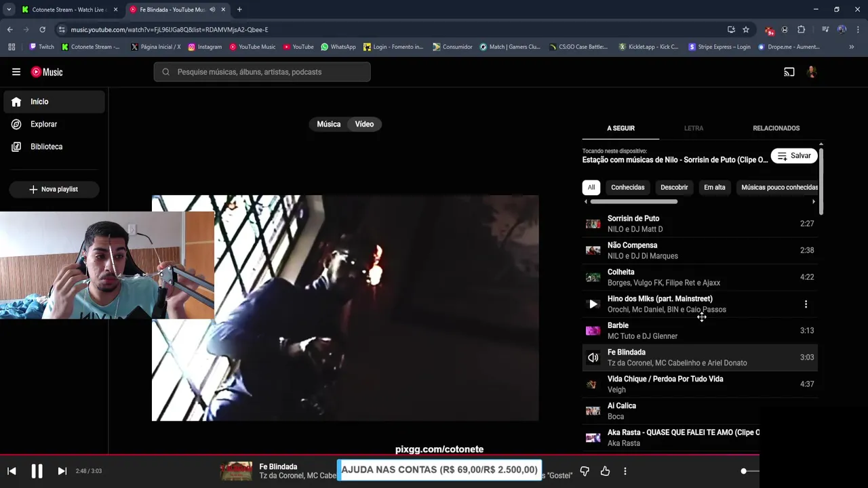Skip to the next track
The width and height of the screenshot is (868, 488).
(62, 471)
